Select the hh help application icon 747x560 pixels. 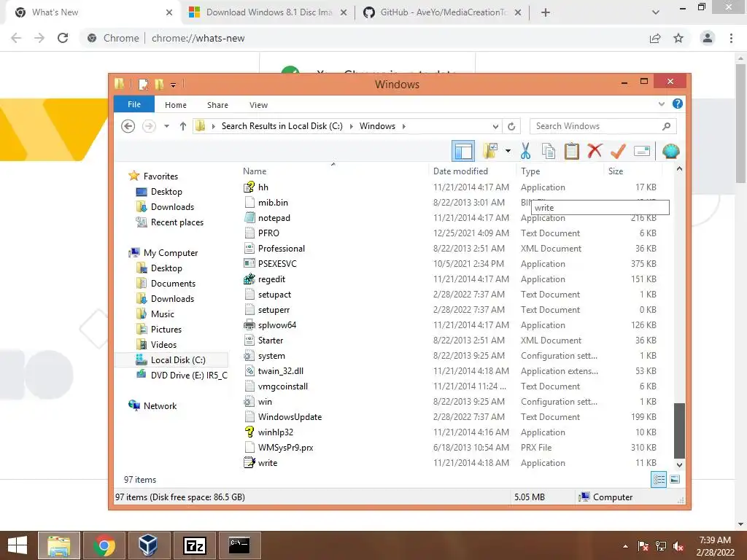(249, 187)
